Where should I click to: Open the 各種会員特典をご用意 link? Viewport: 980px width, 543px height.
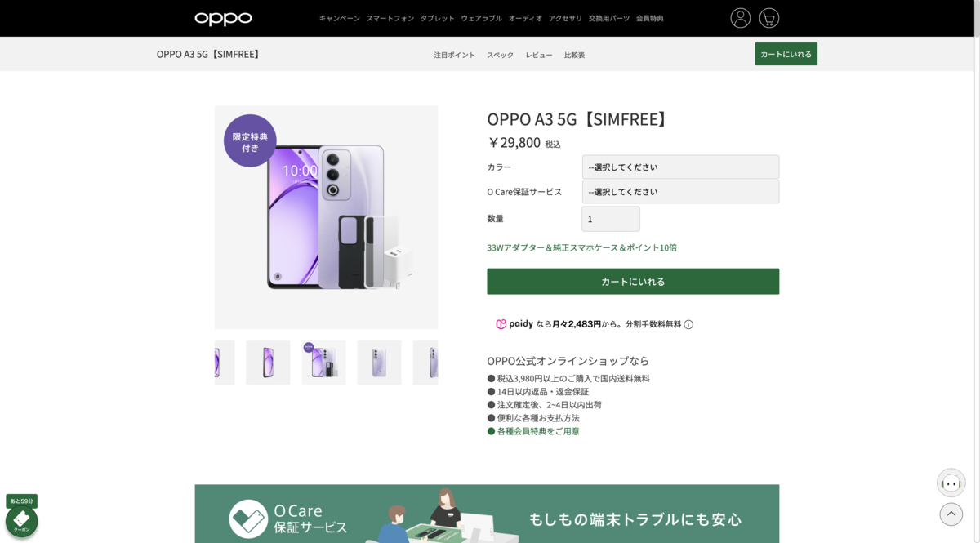click(538, 431)
